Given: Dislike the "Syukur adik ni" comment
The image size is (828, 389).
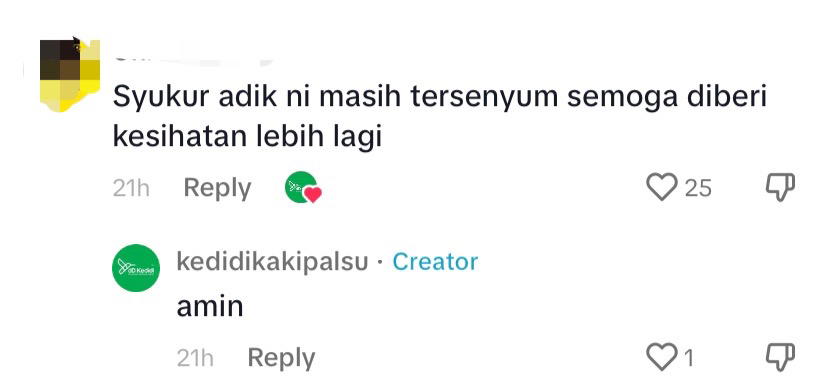Looking at the screenshot, I should click(x=780, y=187).
